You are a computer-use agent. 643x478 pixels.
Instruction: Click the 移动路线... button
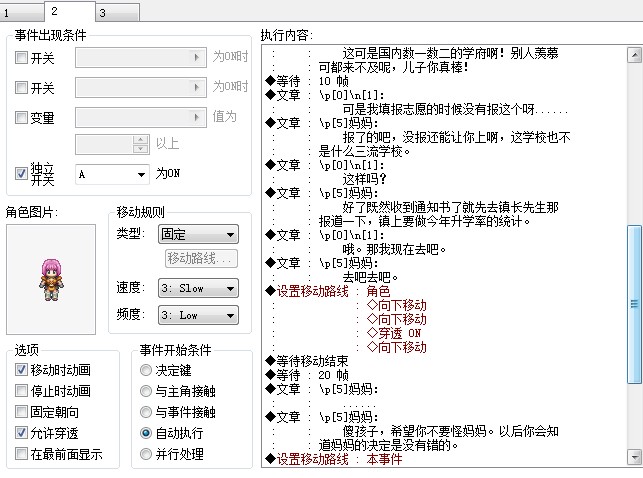(201, 258)
